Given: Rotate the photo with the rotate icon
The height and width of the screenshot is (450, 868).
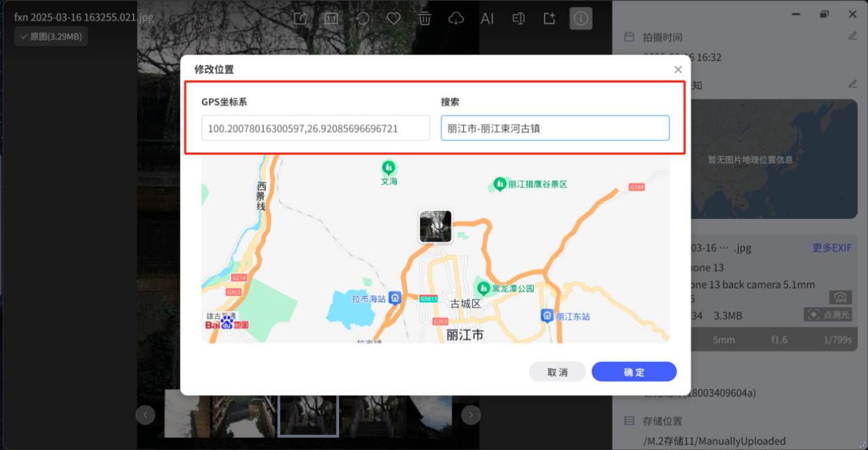Looking at the screenshot, I should (x=363, y=18).
